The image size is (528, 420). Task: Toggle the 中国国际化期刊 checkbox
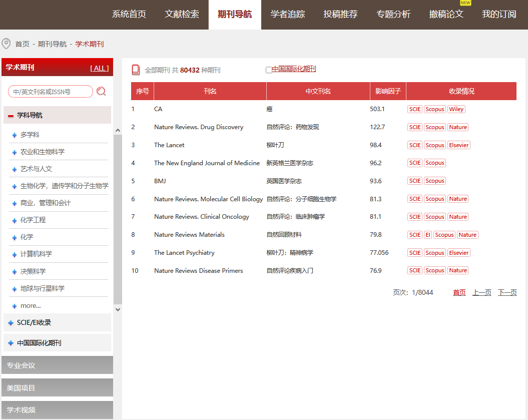pos(269,70)
